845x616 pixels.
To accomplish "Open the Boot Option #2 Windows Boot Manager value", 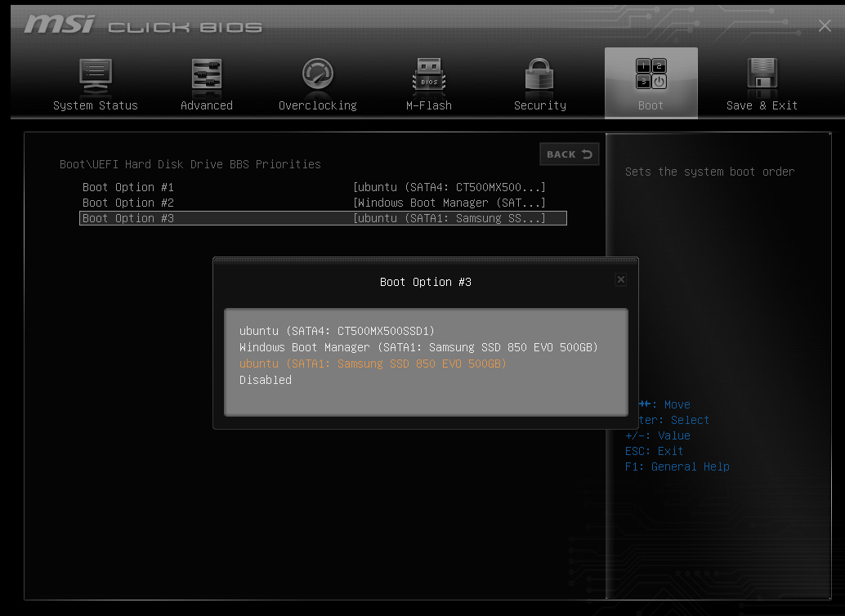I will pyautogui.click(x=449, y=203).
